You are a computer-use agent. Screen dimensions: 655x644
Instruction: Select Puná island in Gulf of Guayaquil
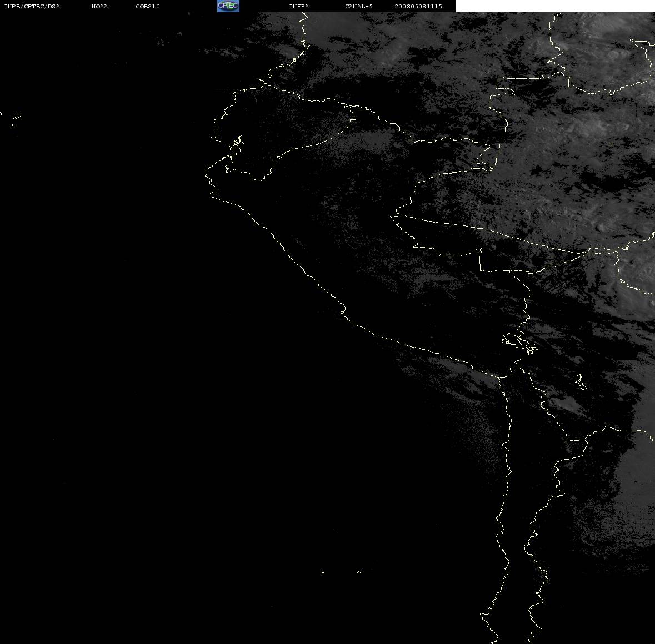[236, 145]
